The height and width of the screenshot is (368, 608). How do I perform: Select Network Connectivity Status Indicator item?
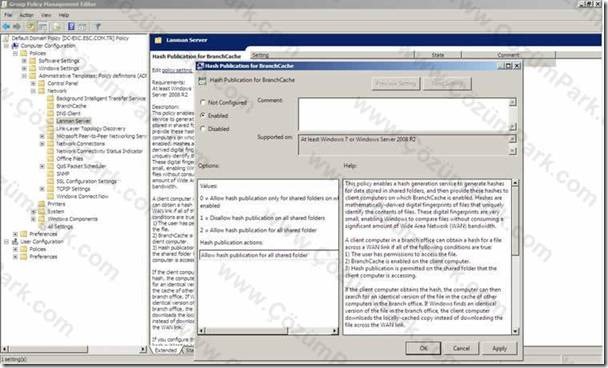pos(99,151)
